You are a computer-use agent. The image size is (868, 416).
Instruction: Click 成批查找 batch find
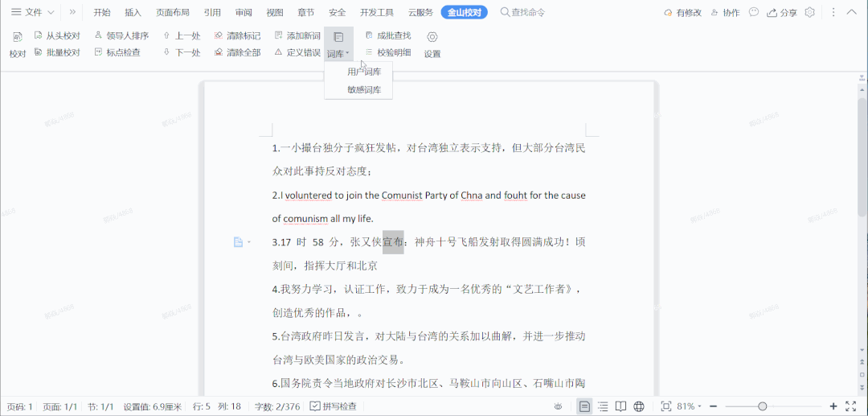point(388,36)
